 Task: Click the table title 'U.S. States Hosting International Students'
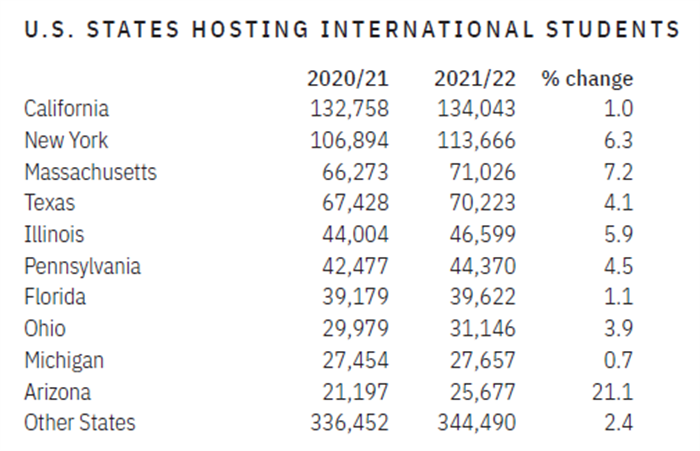[x=352, y=29]
